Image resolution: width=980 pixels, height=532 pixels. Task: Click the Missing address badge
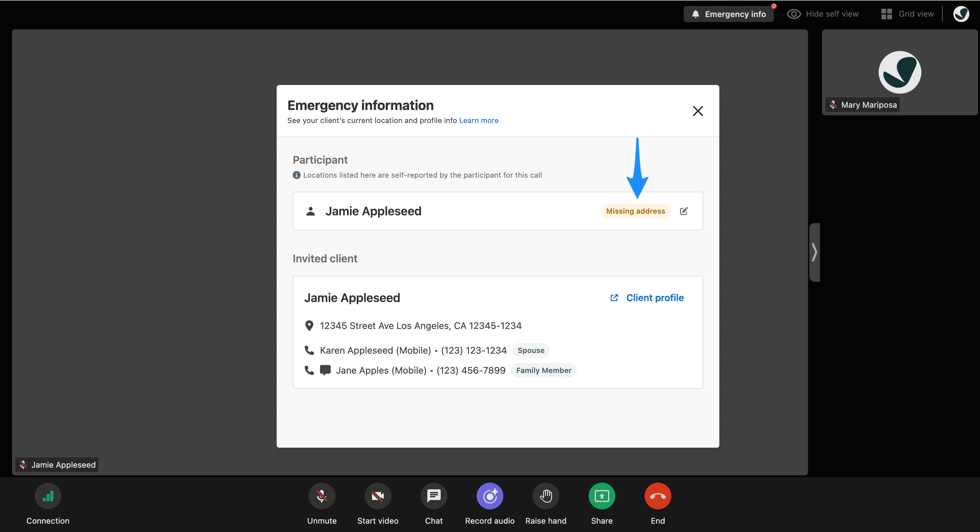635,211
